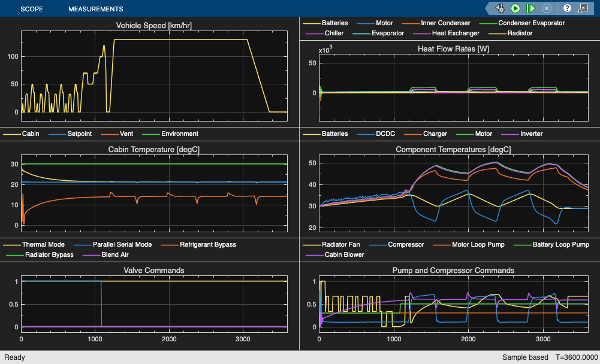Toggle Batteries entry in Heat Flow Rates legend
This screenshot has width=600, height=364.
pos(325,23)
